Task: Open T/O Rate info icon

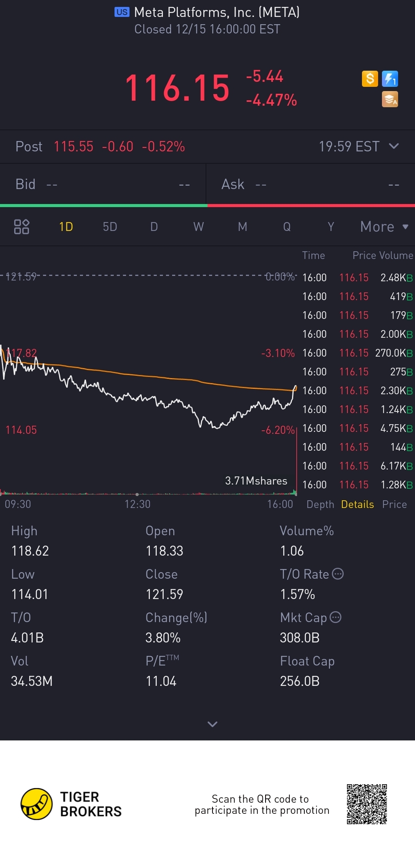Action: 338,574
